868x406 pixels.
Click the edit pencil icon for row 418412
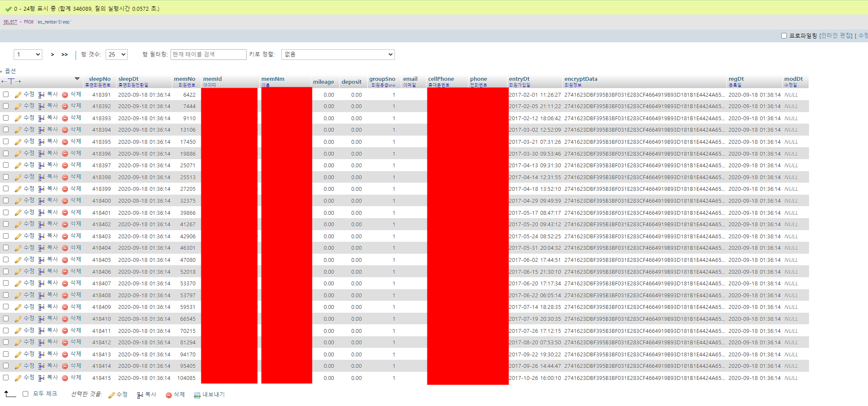point(18,343)
